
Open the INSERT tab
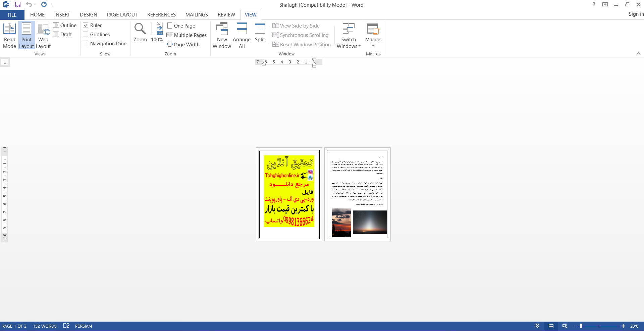pyautogui.click(x=62, y=15)
